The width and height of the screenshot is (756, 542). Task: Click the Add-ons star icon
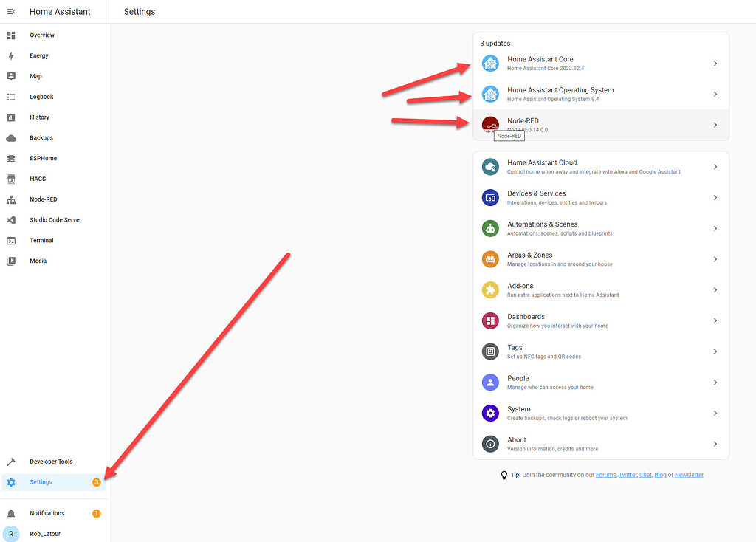point(490,289)
